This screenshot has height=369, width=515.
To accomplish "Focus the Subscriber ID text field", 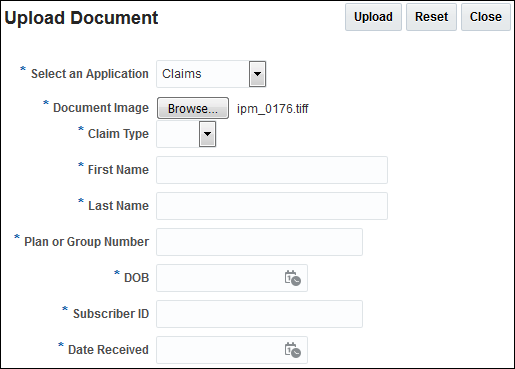I will click(259, 314).
